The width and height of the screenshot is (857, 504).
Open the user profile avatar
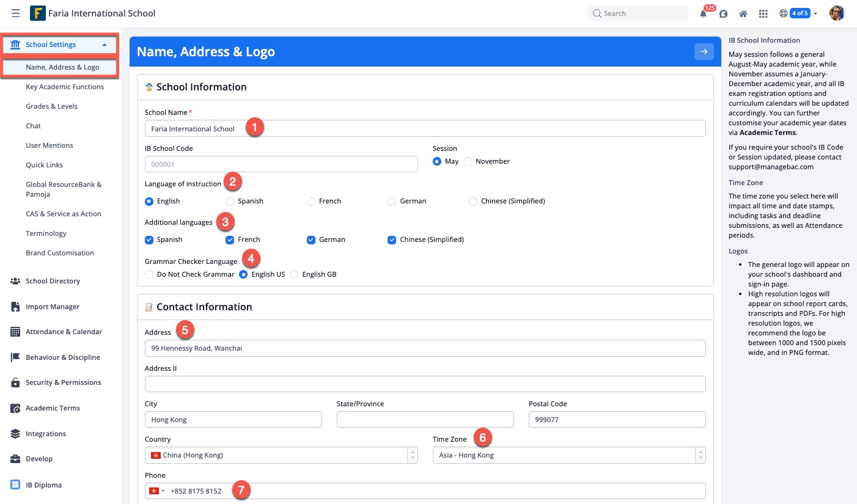click(x=837, y=13)
